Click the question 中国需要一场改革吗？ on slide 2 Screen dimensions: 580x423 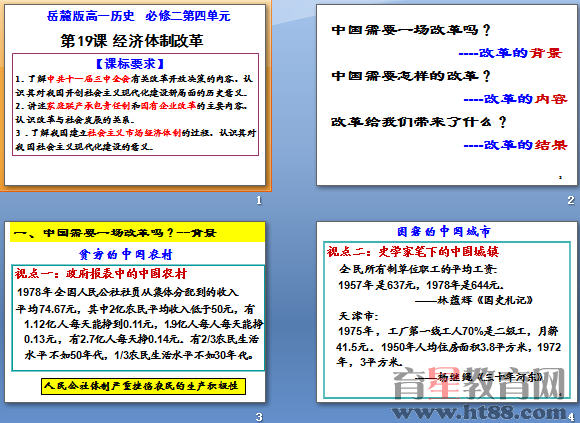coord(411,30)
